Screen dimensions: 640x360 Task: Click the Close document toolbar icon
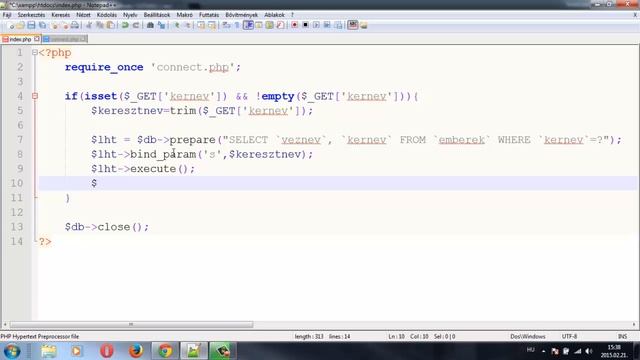(55, 25)
